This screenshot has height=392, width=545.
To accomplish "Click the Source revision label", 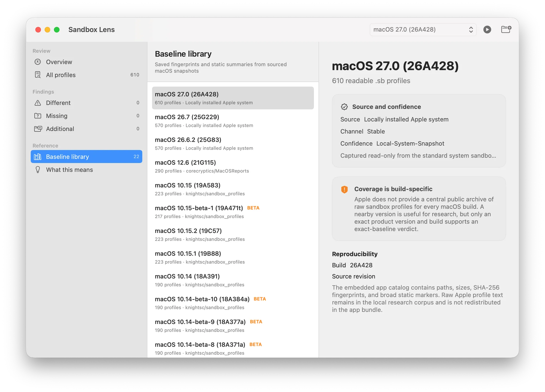I will [x=353, y=276].
